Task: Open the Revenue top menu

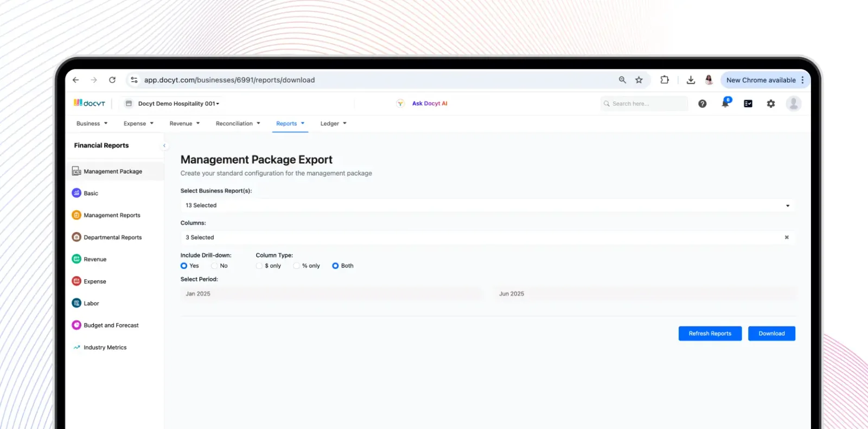Action: tap(184, 124)
